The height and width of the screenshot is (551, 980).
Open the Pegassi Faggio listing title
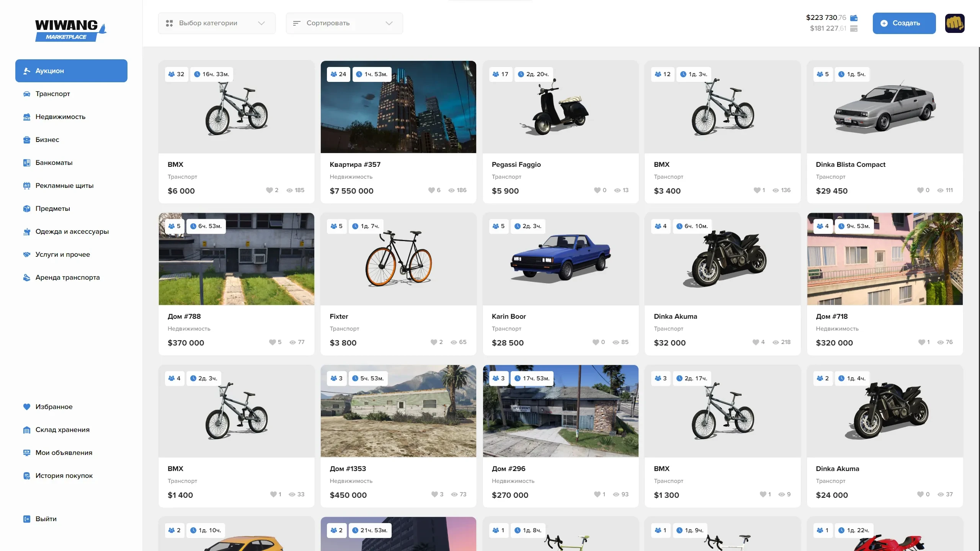tap(516, 165)
